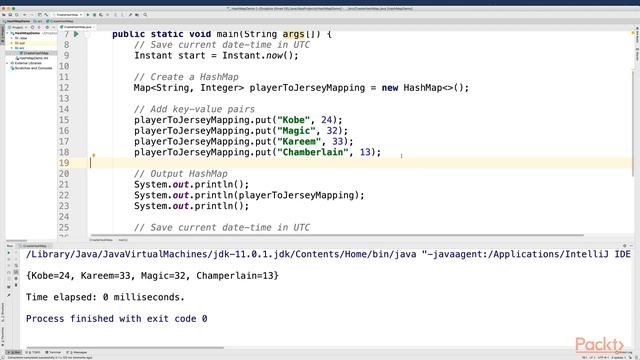Viewport: 640px width, 360px height.
Task: Click the CreateHashMap breadcrumb in navigation bar
Action: 60,21
